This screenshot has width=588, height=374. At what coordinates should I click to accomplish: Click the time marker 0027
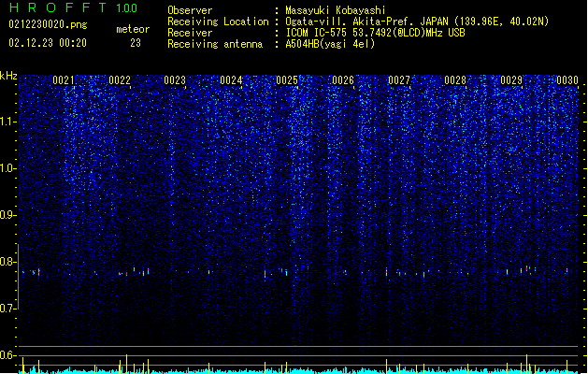[399, 80]
